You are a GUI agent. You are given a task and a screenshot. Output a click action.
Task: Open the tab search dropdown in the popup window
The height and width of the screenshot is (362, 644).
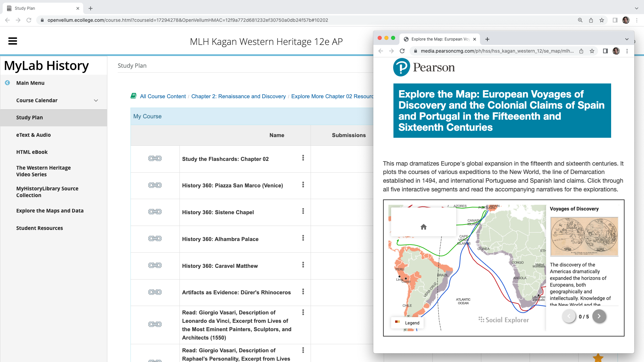[x=627, y=39]
